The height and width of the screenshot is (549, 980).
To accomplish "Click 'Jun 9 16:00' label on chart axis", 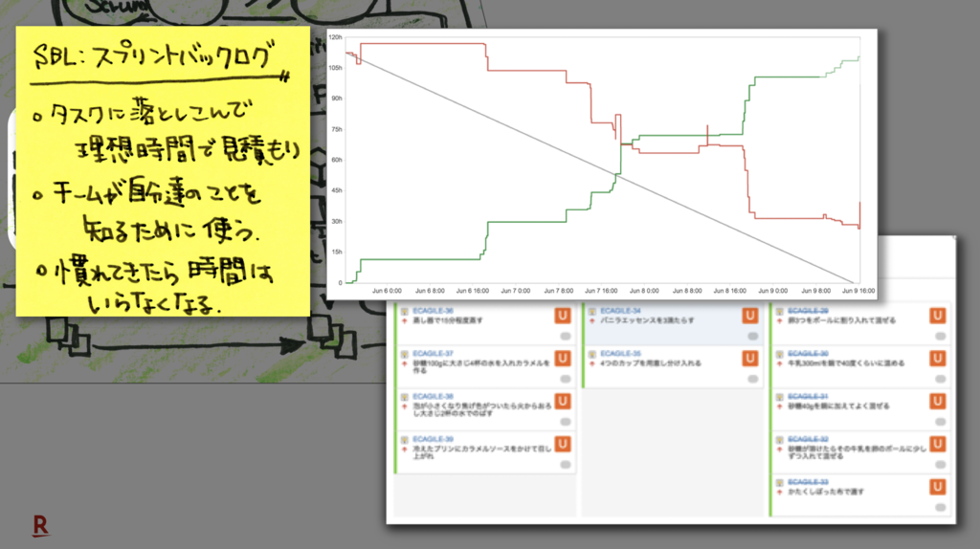I will point(858,291).
